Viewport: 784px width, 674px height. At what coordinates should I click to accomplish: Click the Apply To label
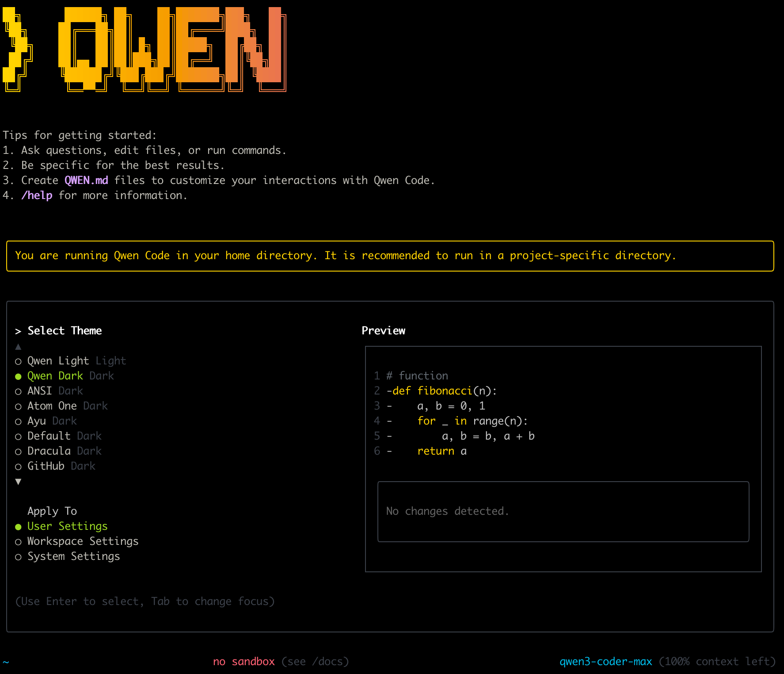click(52, 511)
